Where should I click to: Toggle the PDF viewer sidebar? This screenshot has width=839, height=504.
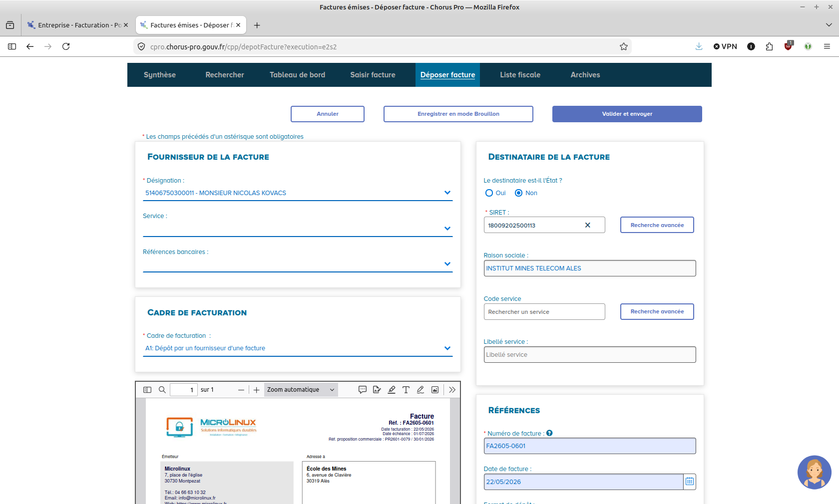click(x=147, y=390)
